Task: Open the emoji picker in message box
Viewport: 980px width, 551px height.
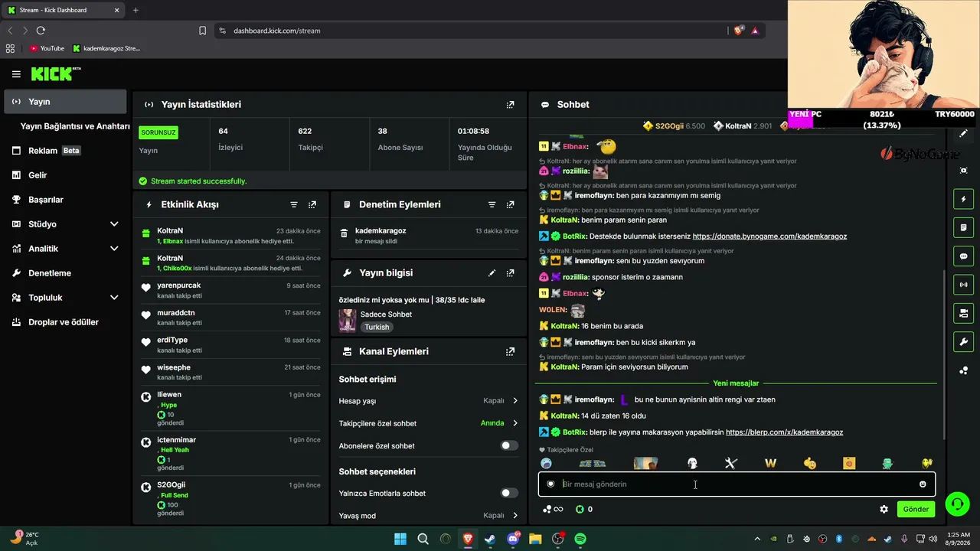Action: (923, 484)
